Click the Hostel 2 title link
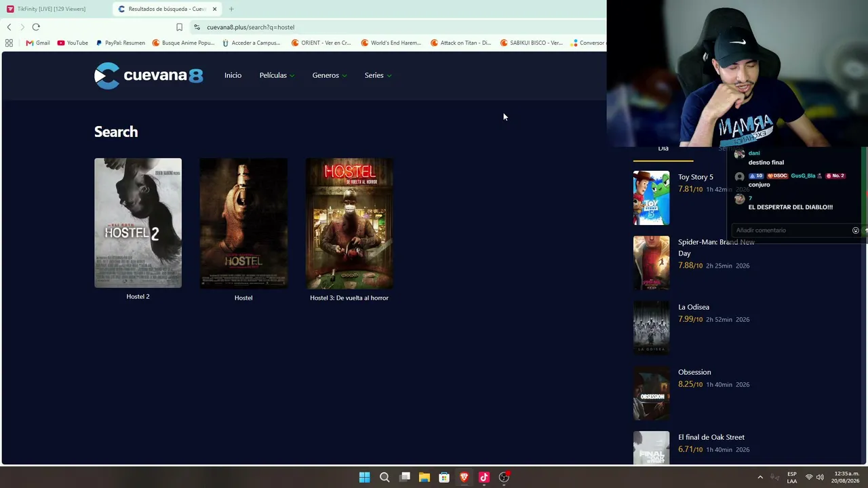 (138, 296)
